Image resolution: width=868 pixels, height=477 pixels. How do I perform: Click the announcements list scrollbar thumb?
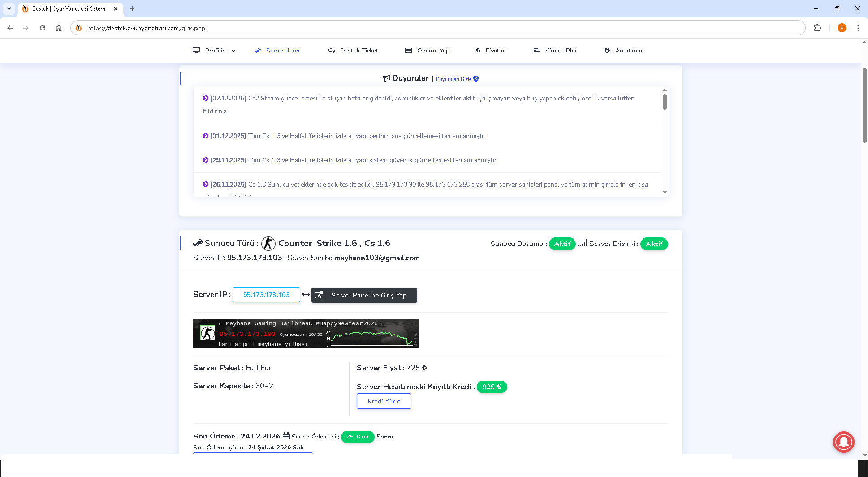pyautogui.click(x=665, y=102)
